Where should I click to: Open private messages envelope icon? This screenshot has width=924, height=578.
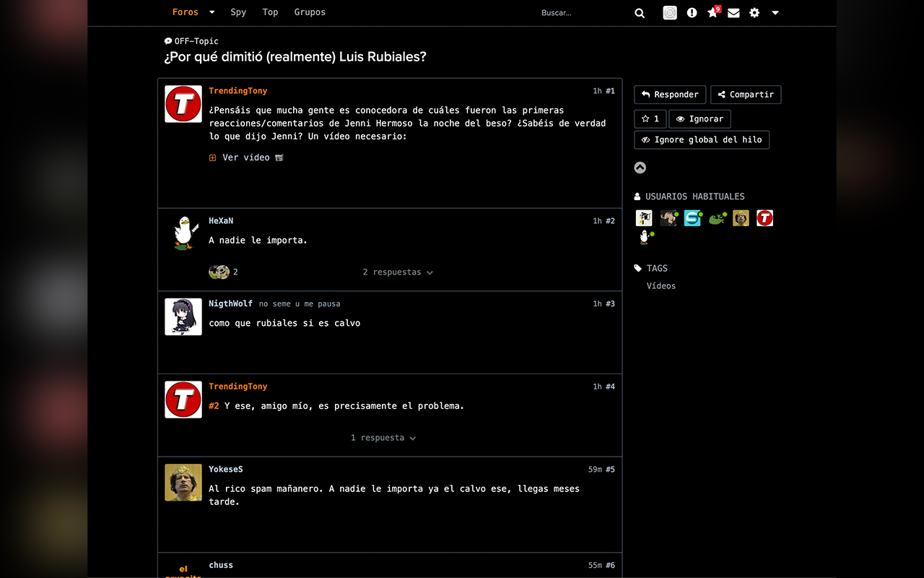[x=733, y=13]
